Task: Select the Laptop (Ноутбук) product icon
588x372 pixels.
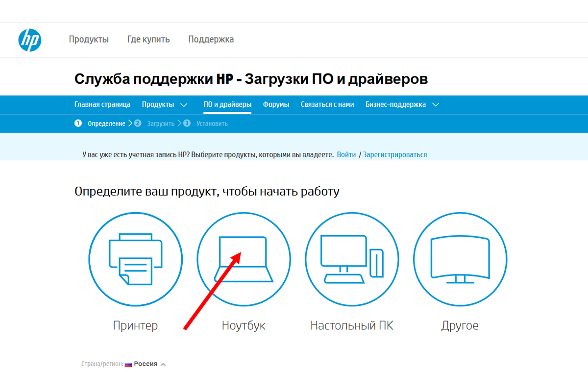Action: pos(244,260)
